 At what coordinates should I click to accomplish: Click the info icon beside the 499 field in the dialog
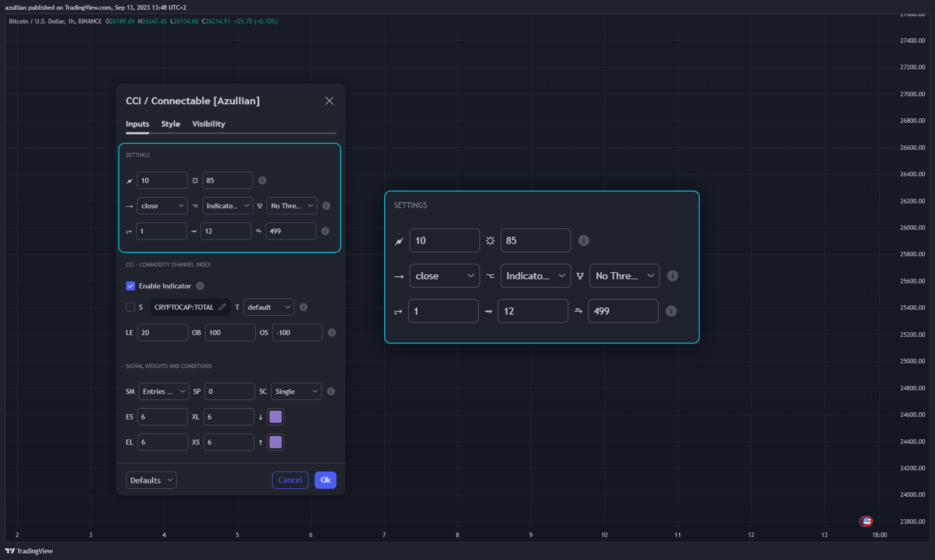tap(326, 231)
